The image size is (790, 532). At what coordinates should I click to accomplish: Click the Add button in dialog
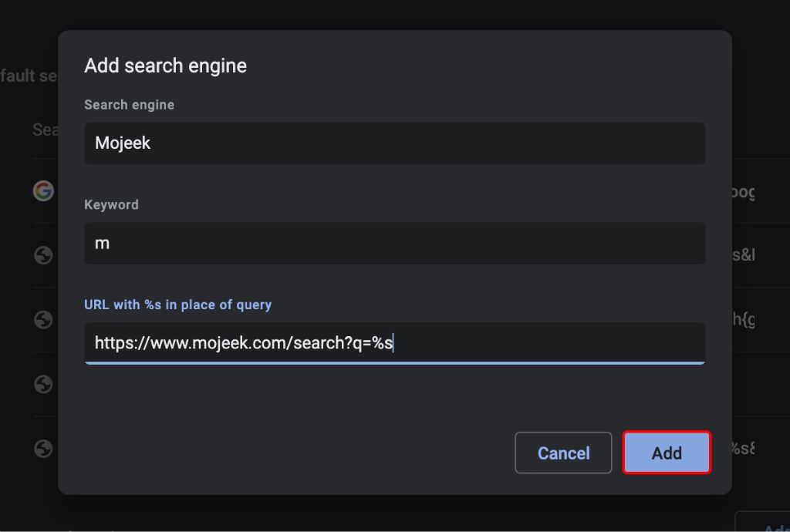point(666,453)
